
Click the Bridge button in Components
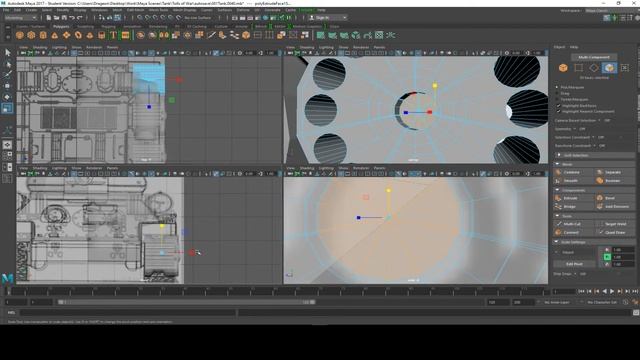pos(572,207)
